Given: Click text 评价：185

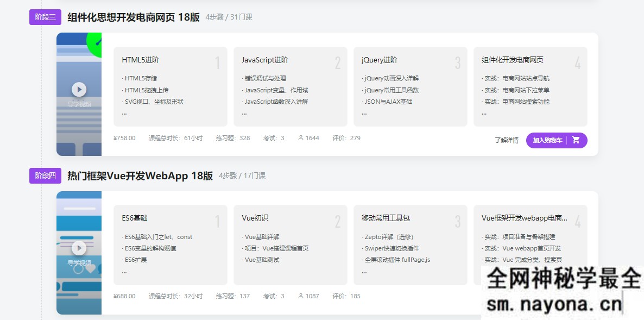Looking at the screenshot, I should click(346, 296).
